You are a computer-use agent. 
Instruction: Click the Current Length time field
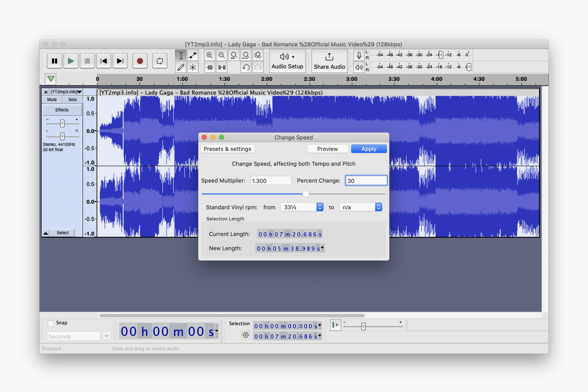coord(290,234)
